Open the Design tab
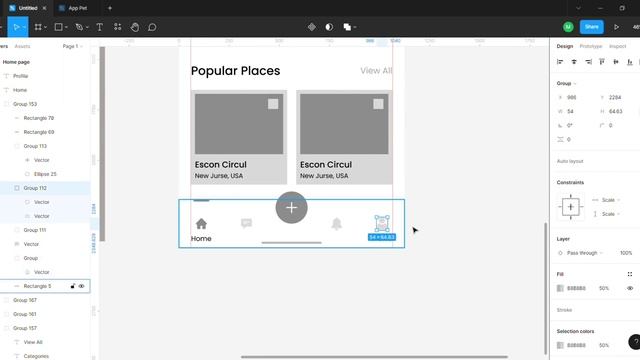Viewport: 640px width, 360px height. point(565,46)
